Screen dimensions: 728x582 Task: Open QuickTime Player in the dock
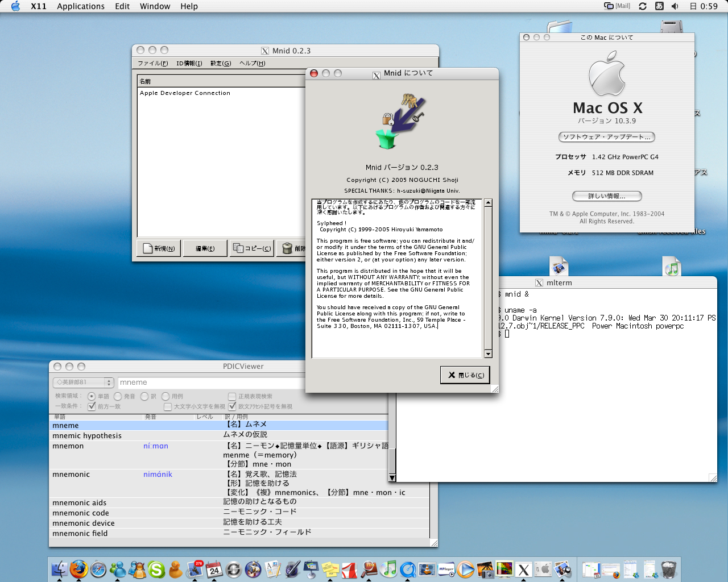tap(408, 568)
